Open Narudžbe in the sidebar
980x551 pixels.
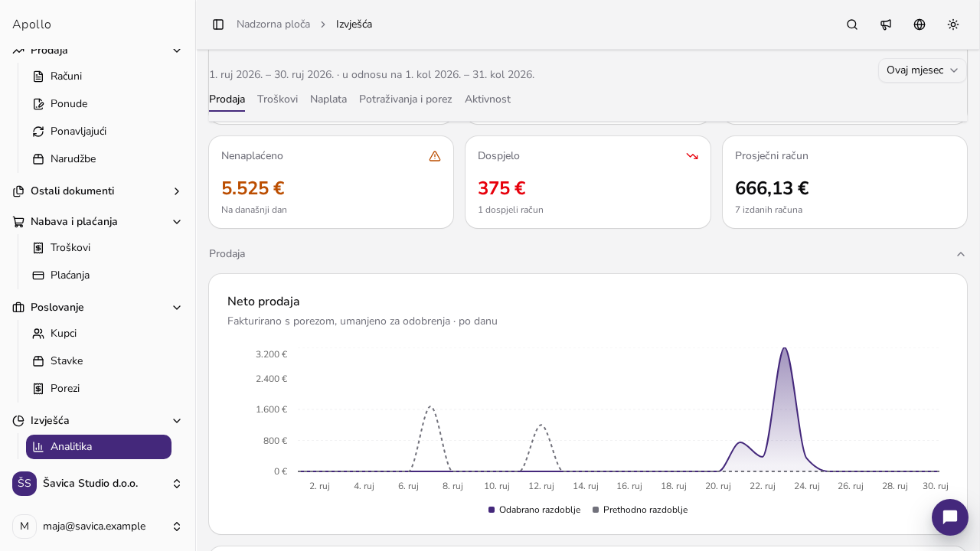pyautogui.click(x=99, y=159)
